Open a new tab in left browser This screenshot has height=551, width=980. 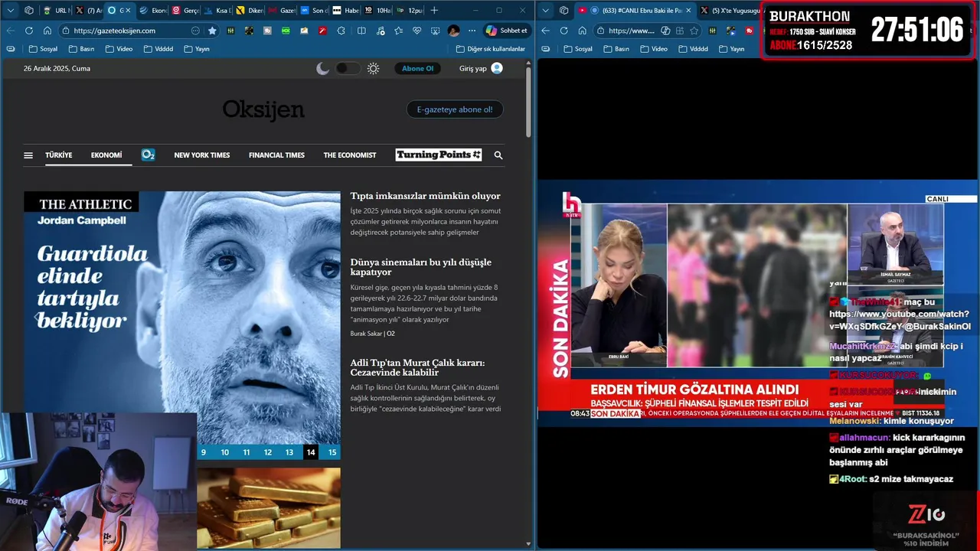434,11
